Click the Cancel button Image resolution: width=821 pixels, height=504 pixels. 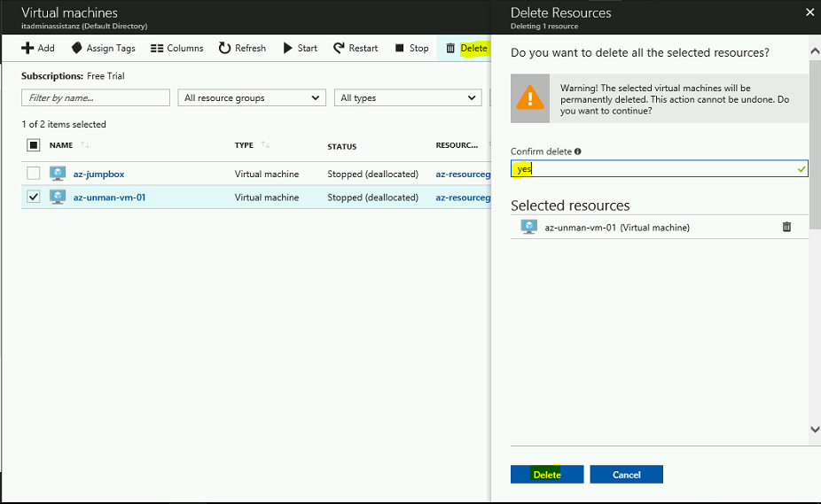click(x=626, y=474)
